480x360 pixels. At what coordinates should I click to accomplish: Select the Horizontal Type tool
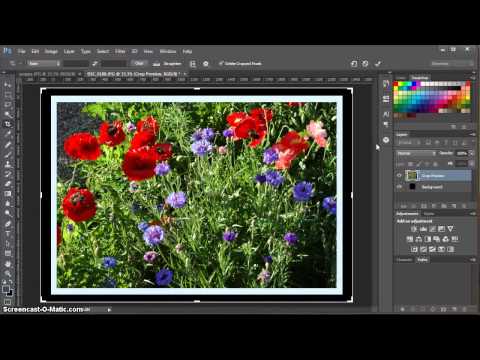[7, 233]
